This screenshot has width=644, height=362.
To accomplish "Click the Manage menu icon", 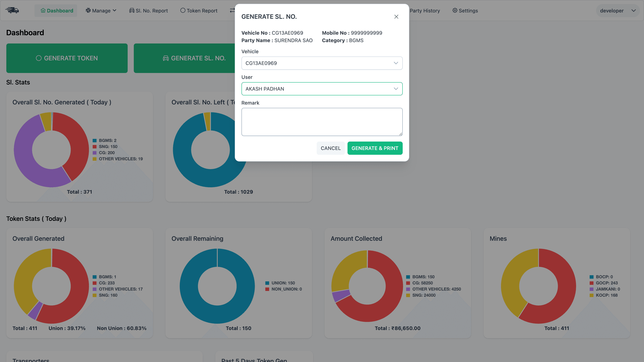I will (x=88, y=11).
